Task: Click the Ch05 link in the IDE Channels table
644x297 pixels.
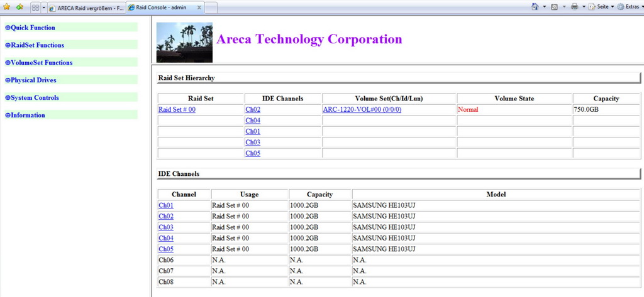Action: (166, 249)
